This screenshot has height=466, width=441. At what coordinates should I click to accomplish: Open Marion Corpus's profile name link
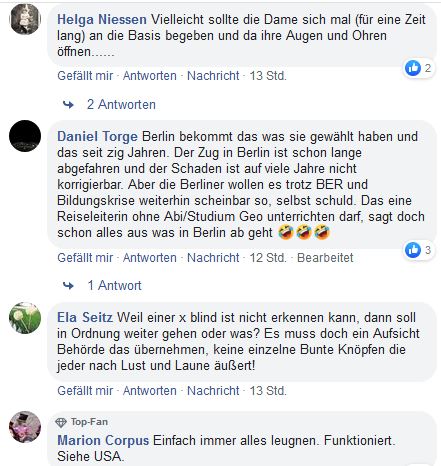click(103, 441)
